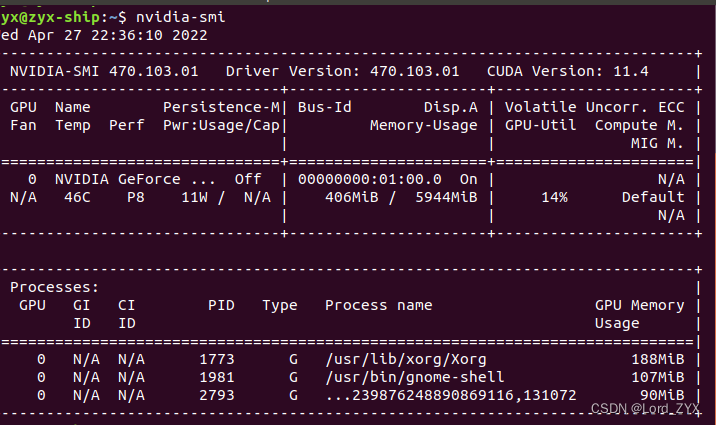
Task: Click the '188MiB' memory usage
Action: tap(658, 359)
